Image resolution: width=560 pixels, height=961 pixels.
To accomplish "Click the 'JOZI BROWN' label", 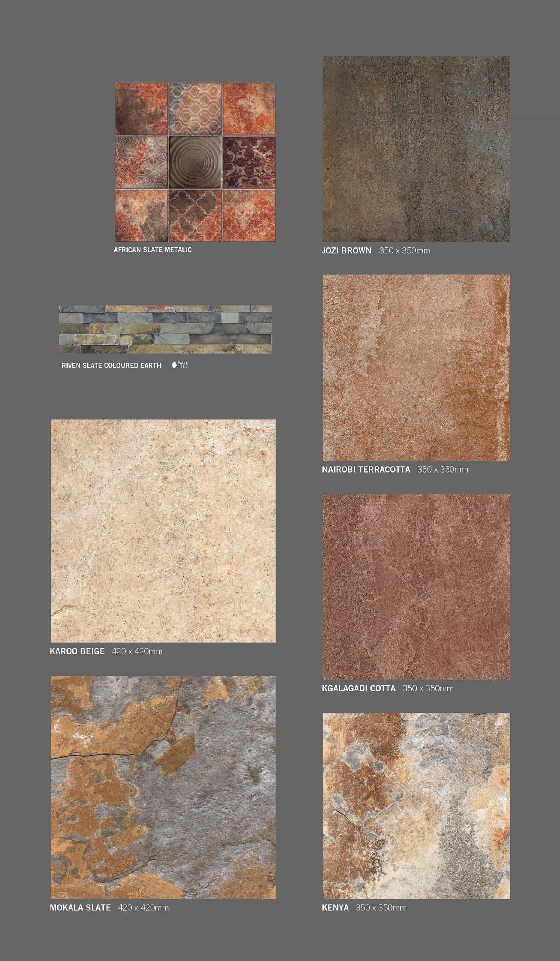I will coord(346,250).
